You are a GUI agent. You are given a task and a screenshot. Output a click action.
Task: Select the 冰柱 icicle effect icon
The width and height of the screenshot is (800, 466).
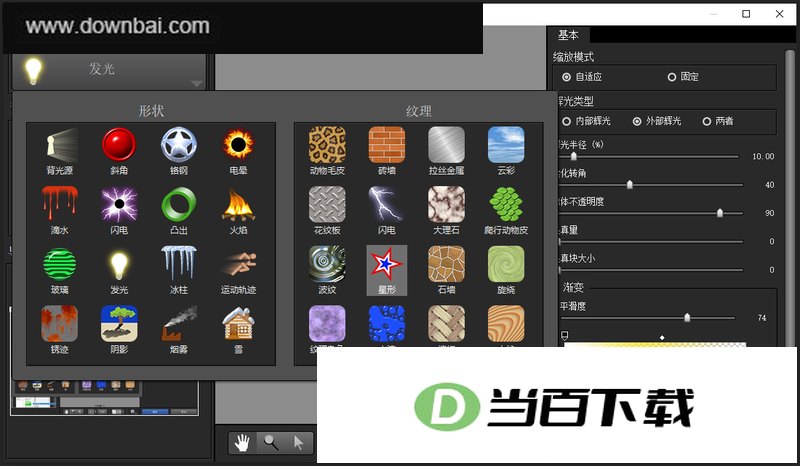pos(179,270)
